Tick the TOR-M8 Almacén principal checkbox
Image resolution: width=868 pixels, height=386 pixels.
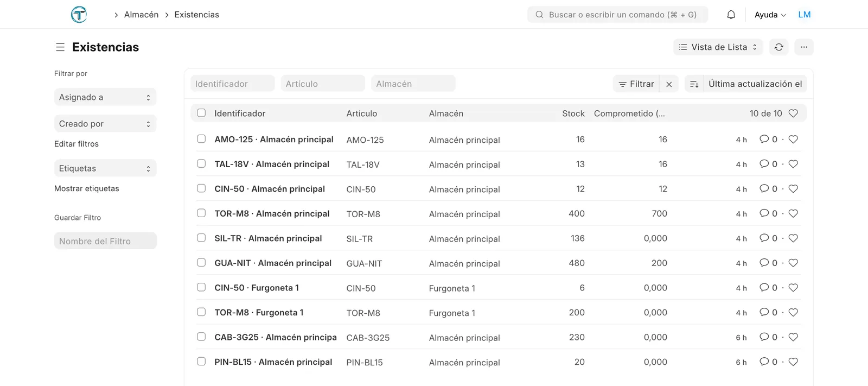(201, 213)
